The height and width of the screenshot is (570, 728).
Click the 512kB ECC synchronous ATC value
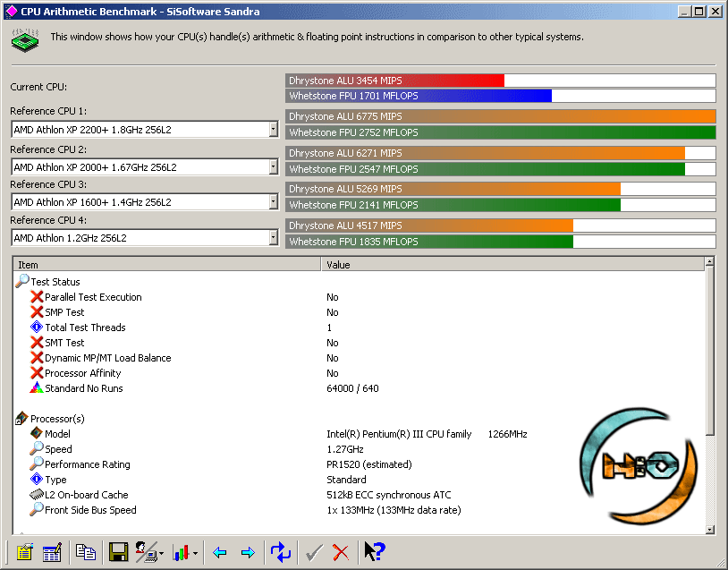tap(389, 495)
